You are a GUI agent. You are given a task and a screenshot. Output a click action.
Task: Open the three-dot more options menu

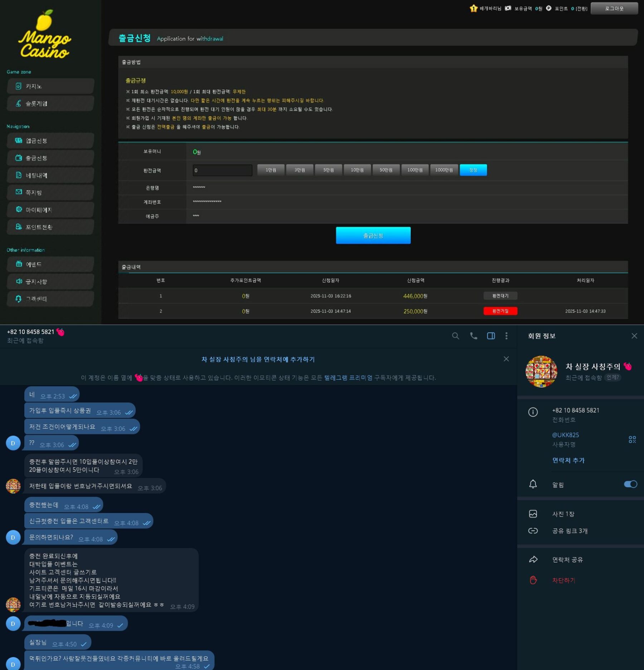click(x=506, y=336)
